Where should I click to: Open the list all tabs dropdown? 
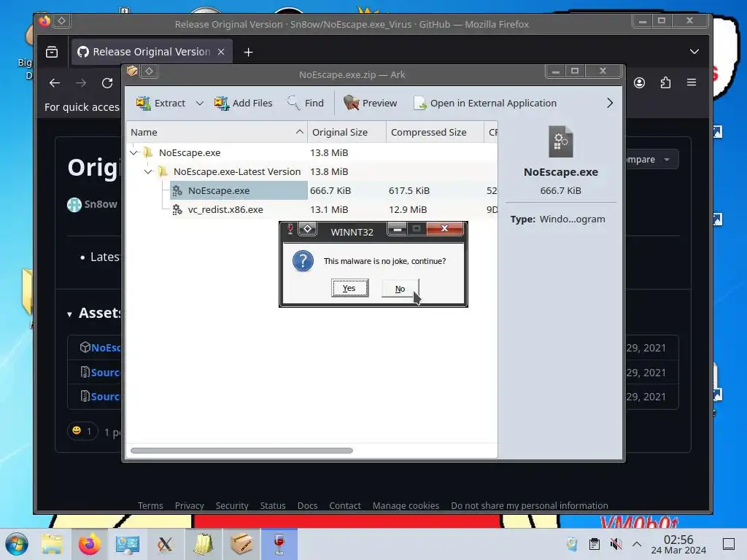click(x=694, y=52)
